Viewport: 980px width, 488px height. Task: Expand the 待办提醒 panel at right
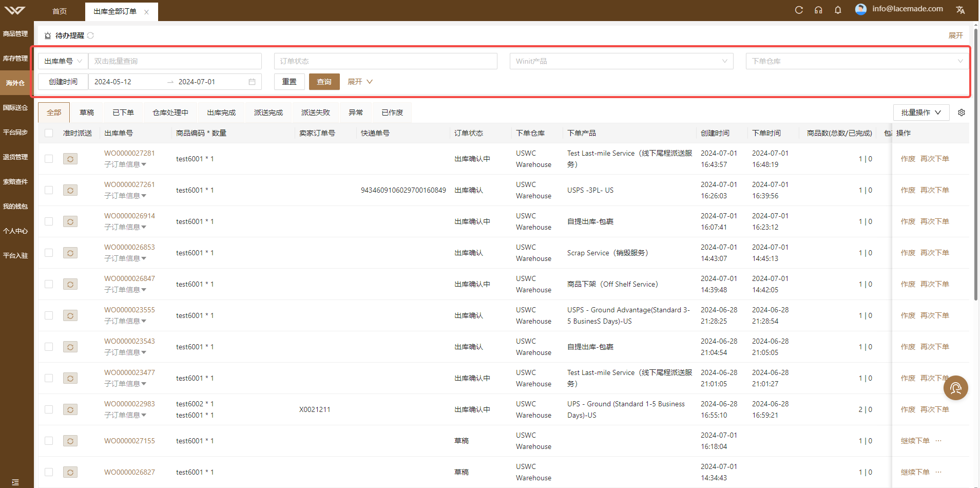tap(956, 35)
